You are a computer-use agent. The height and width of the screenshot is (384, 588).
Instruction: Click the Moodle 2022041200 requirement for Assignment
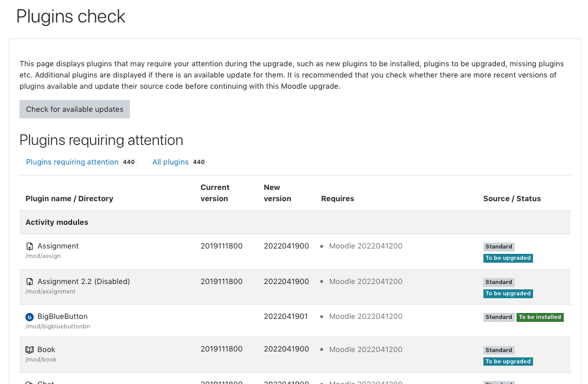366,246
